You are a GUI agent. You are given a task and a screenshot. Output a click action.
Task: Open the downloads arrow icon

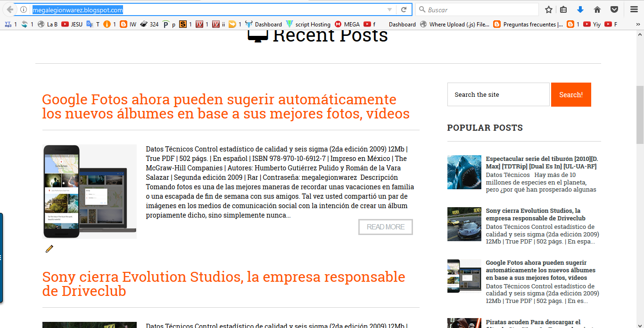click(x=580, y=9)
